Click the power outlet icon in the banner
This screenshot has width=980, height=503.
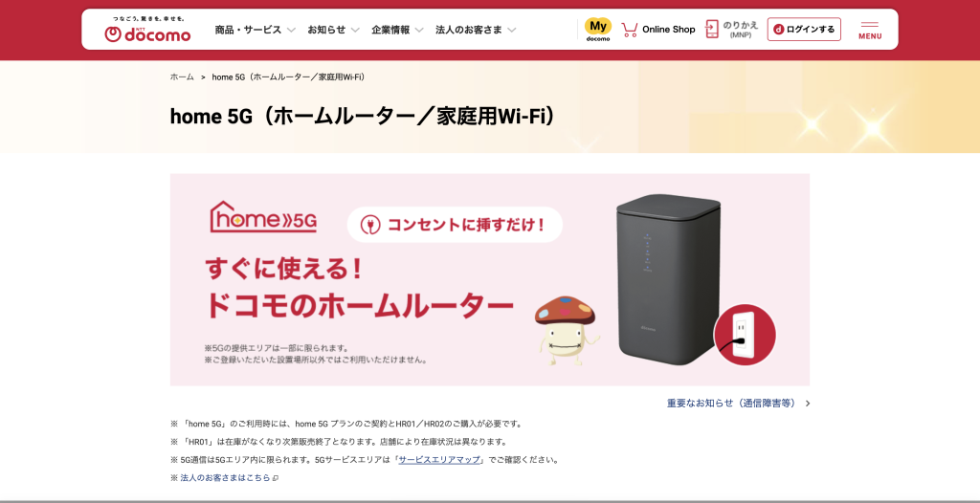(x=745, y=335)
